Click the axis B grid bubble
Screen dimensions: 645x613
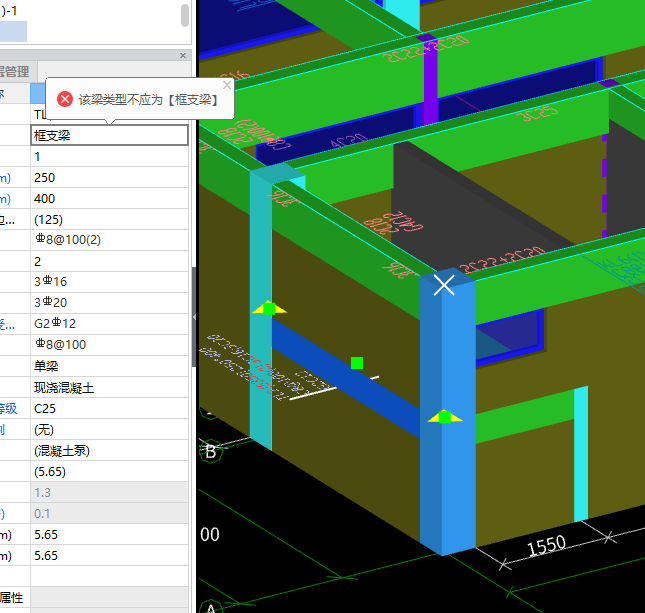tap(211, 452)
